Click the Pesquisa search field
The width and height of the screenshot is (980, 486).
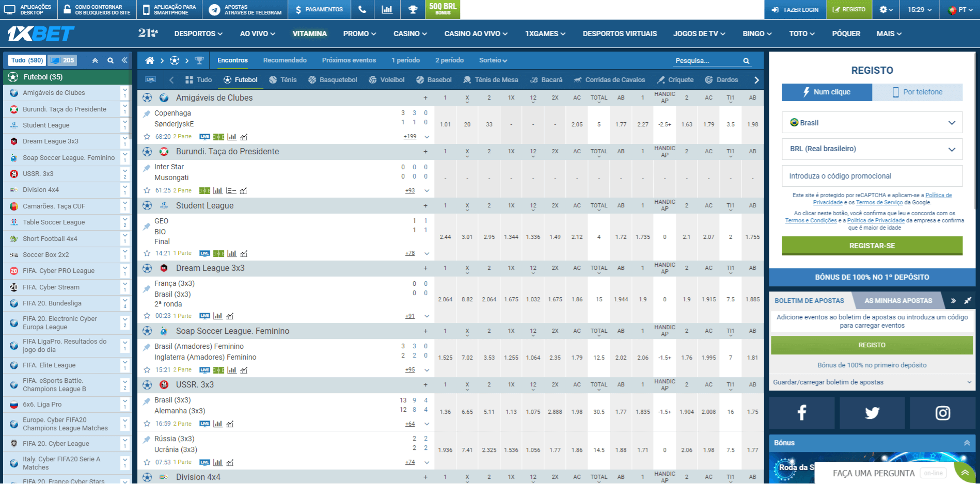click(706, 61)
